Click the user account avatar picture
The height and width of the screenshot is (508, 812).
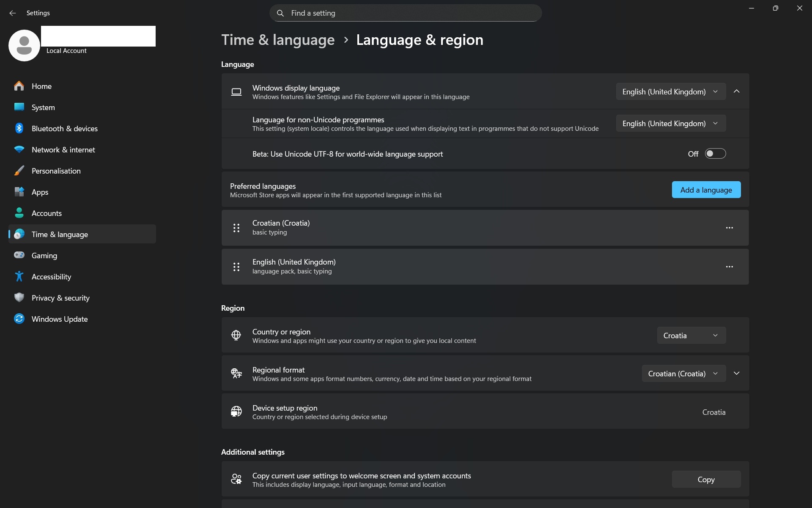click(24, 45)
